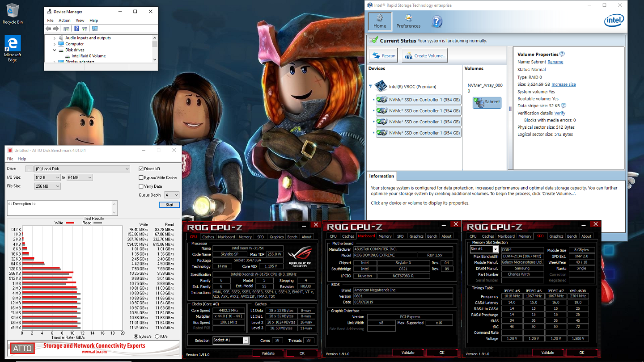
Task: Open the Recycle Bin desktop icon
Action: tap(12, 13)
